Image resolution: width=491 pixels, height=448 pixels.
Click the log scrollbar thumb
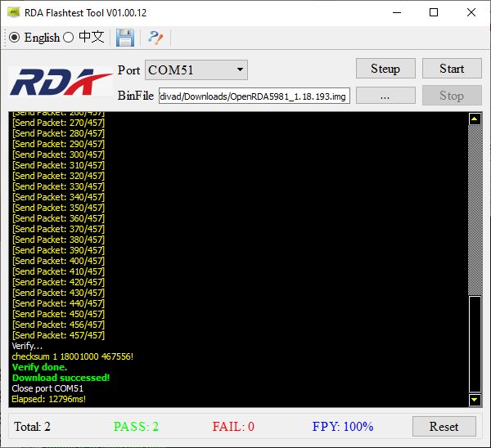click(x=475, y=344)
